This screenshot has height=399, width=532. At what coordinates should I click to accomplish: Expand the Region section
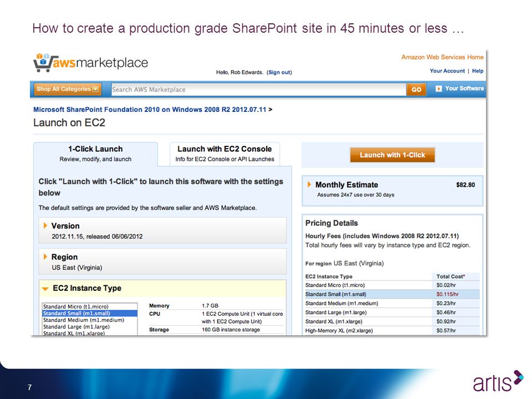(45, 257)
